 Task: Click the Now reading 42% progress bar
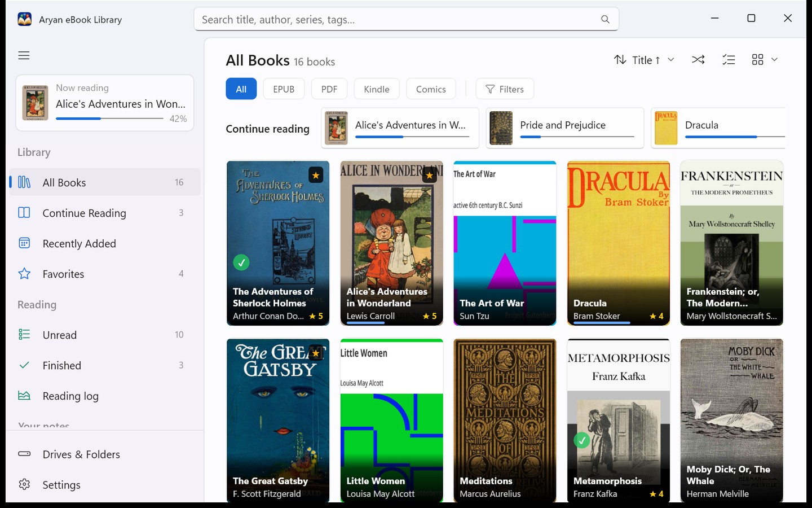pos(109,119)
